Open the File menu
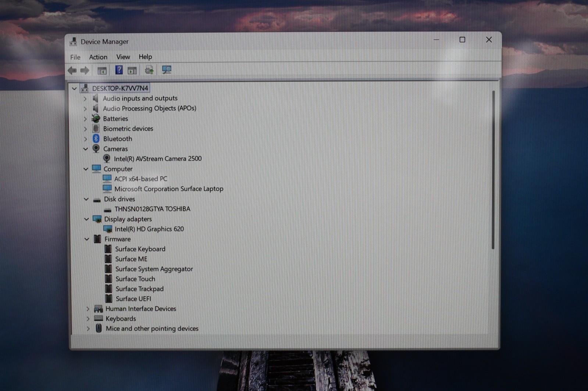 tap(75, 57)
